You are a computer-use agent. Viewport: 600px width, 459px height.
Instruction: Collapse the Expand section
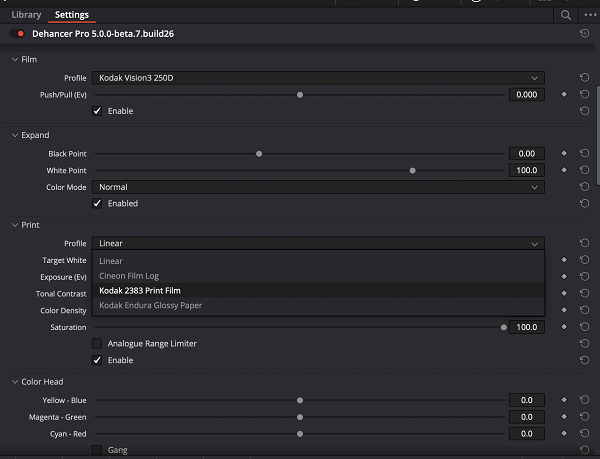tap(15, 135)
